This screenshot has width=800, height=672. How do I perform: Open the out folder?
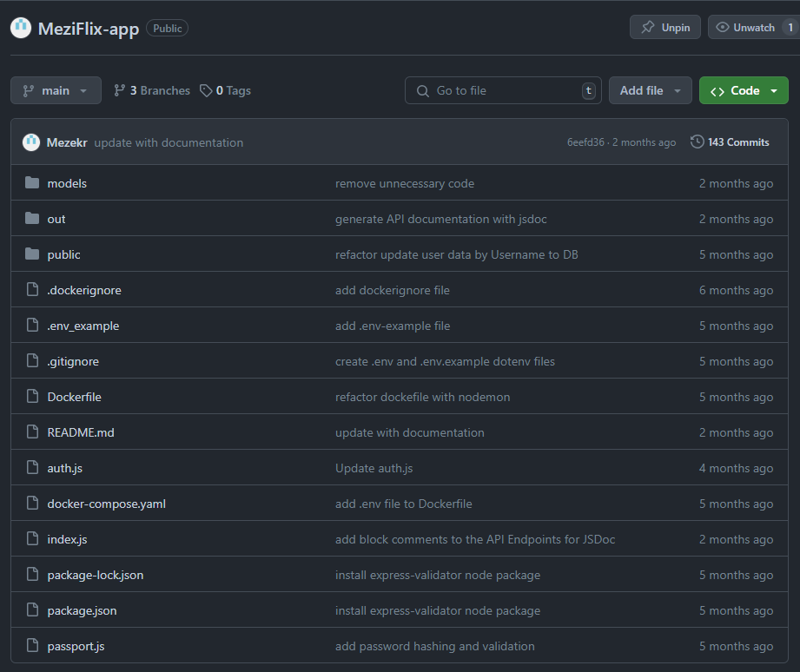(x=56, y=219)
